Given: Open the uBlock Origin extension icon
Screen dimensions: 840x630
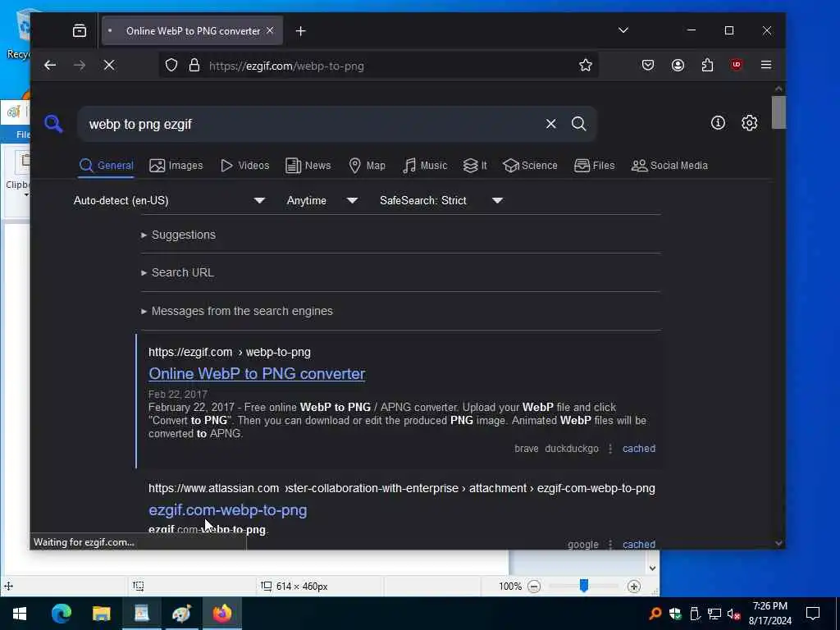Looking at the screenshot, I should click(737, 65).
